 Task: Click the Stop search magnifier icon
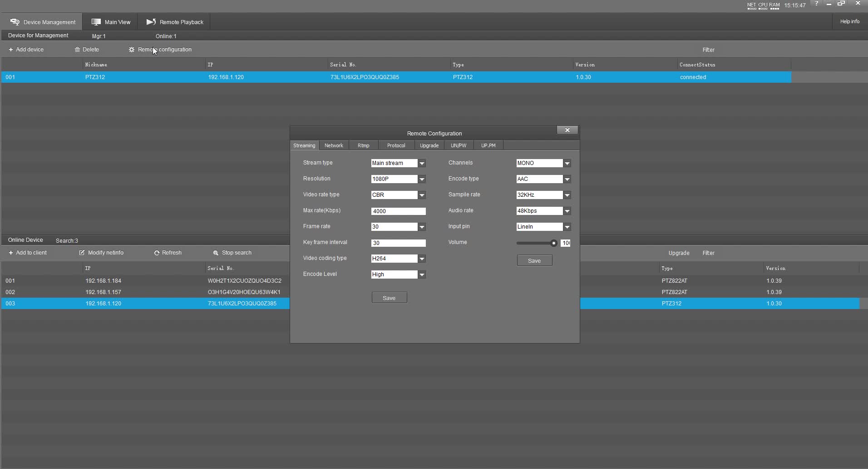tap(216, 253)
